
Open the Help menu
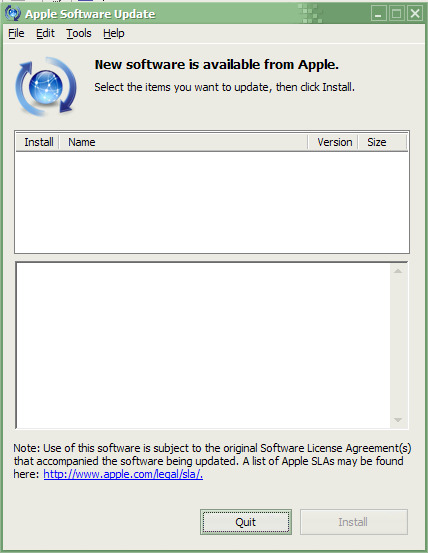point(114,34)
